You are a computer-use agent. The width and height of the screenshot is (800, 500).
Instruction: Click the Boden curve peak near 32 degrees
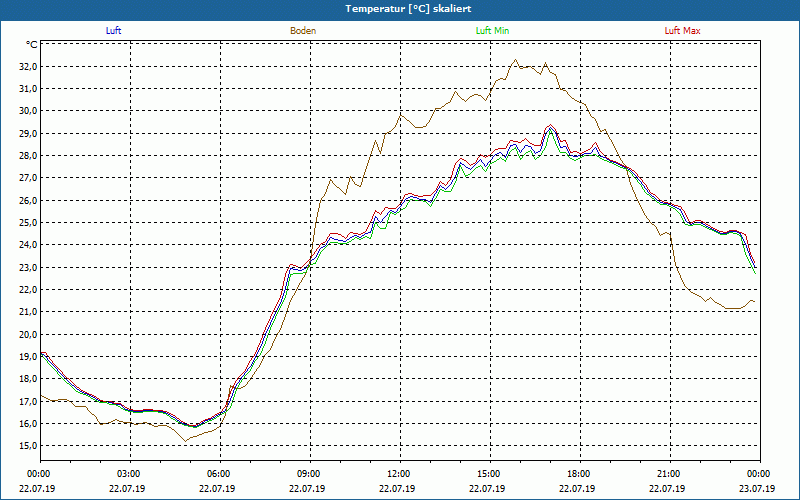[515, 60]
